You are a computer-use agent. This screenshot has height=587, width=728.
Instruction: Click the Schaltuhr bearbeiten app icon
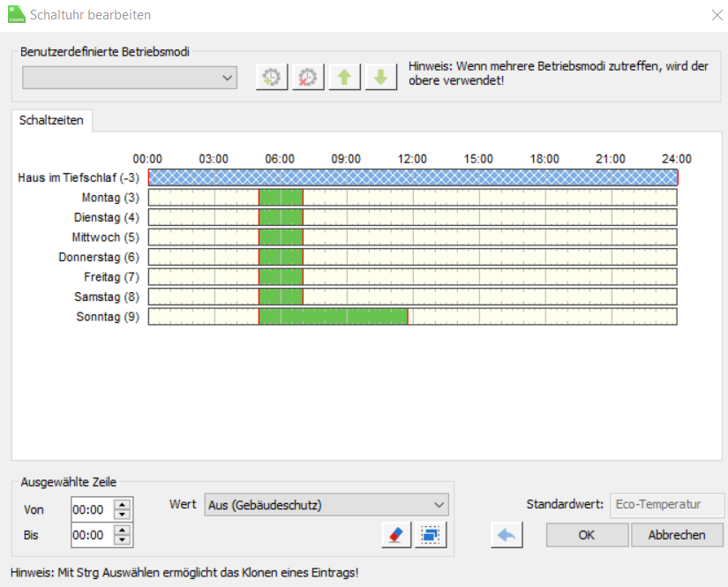(x=16, y=14)
